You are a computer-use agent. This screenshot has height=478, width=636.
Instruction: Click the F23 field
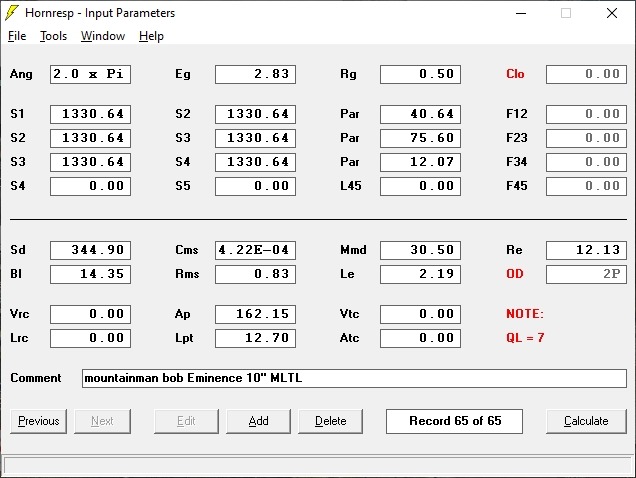[586, 138]
